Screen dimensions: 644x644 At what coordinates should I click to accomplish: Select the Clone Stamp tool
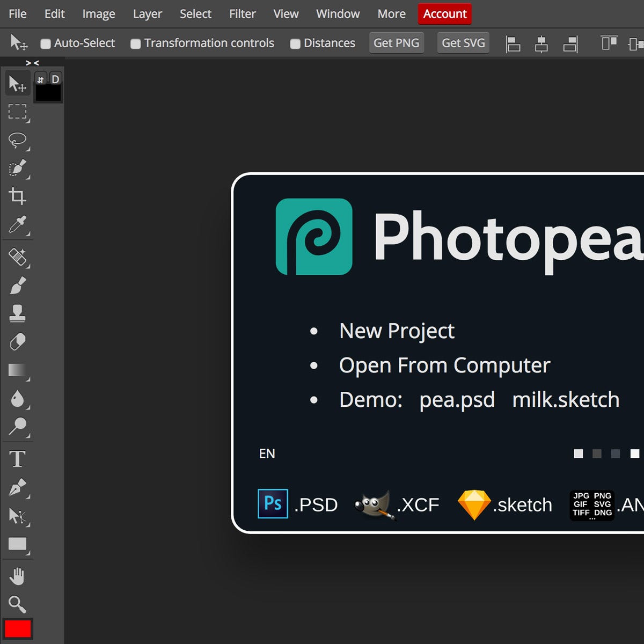point(17,313)
